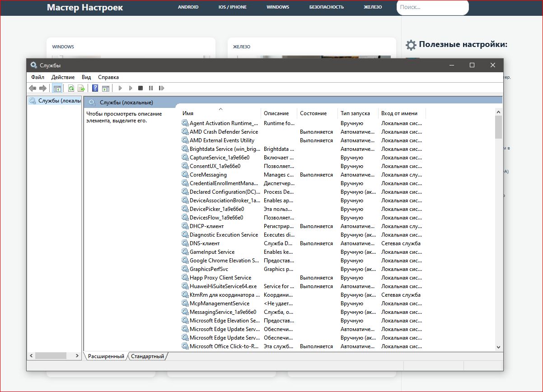
Task: Select the ConsentUX_1a9e66e0 service name
Action: pos(215,166)
